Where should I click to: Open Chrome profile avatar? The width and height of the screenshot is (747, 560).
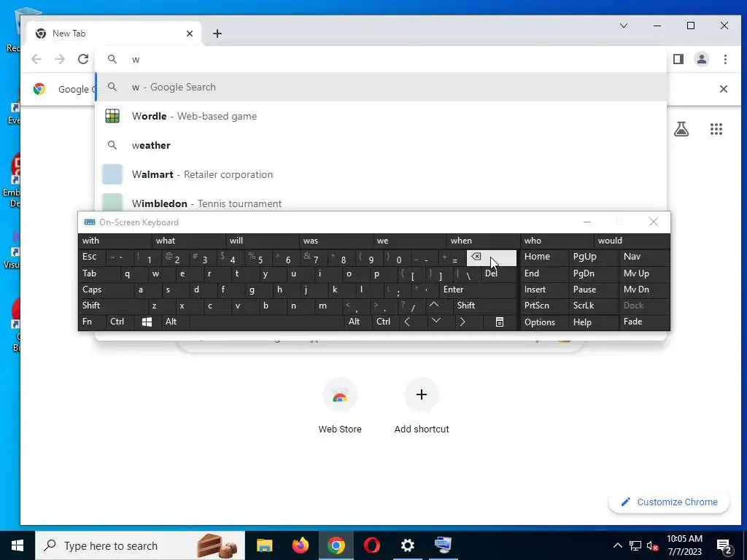point(702,59)
